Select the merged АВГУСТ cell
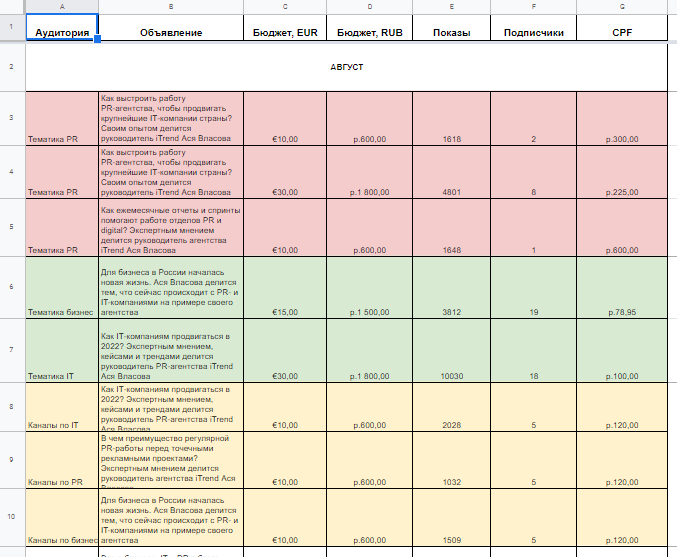 (x=346, y=67)
